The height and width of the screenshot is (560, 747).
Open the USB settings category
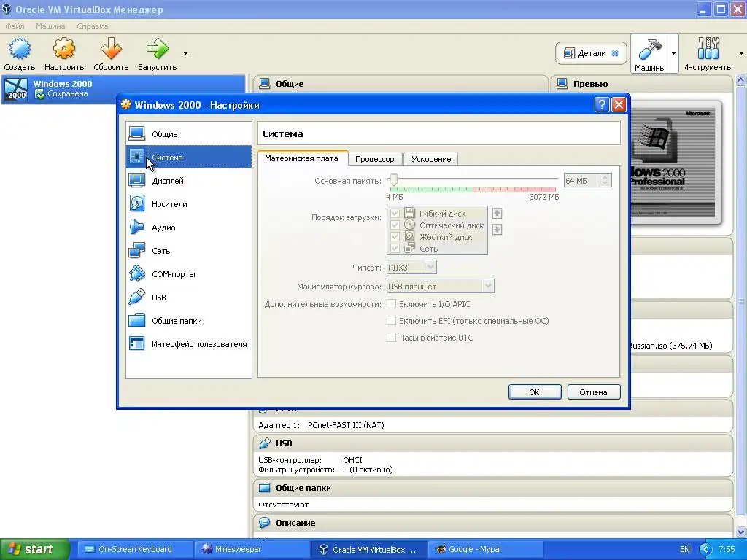(x=189, y=297)
